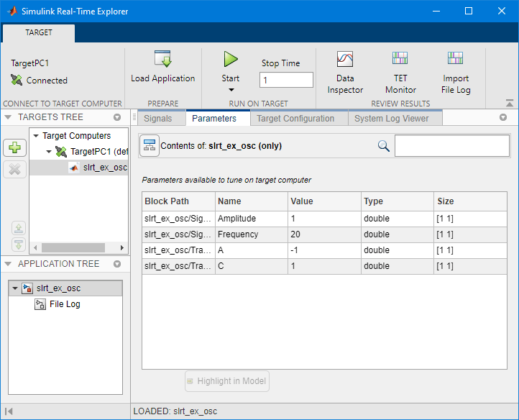Minimize the Simulink Real-Time Explorer window
The width and height of the screenshot is (519, 420).
click(436, 11)
